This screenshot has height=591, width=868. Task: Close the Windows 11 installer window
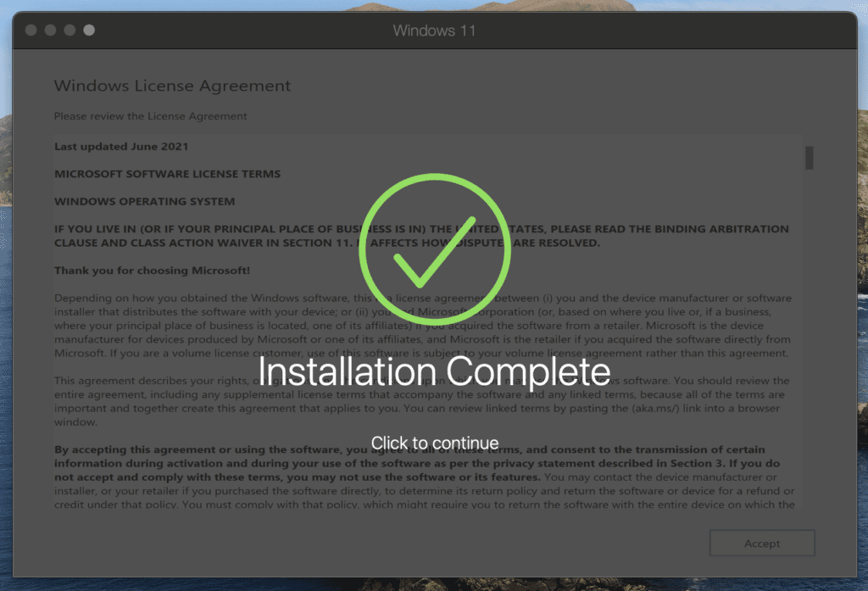click(x=31, y=31)
